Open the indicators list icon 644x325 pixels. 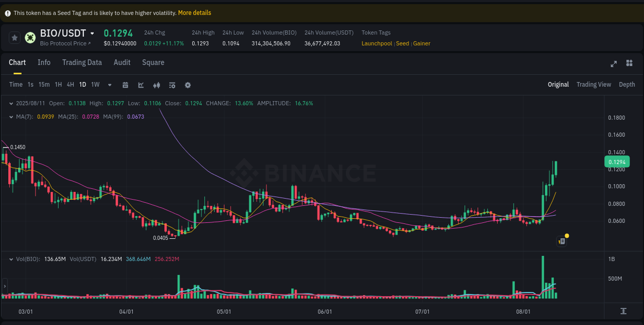[x=172, y=85]
